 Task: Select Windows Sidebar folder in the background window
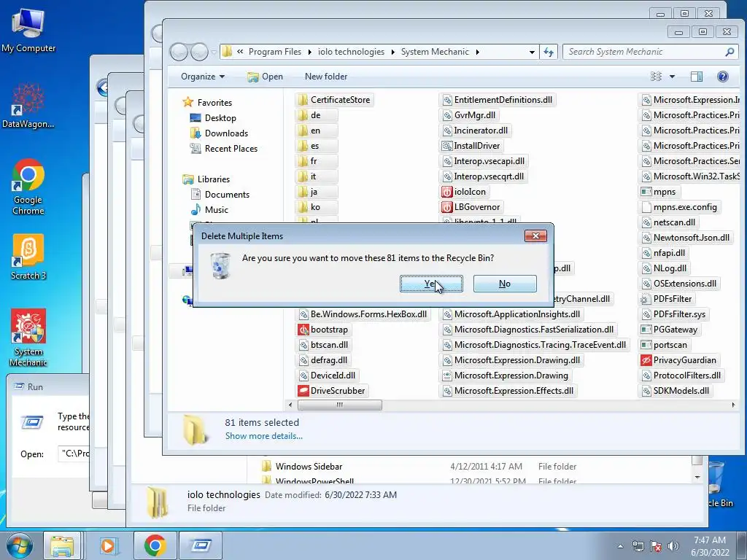[309, 466]
